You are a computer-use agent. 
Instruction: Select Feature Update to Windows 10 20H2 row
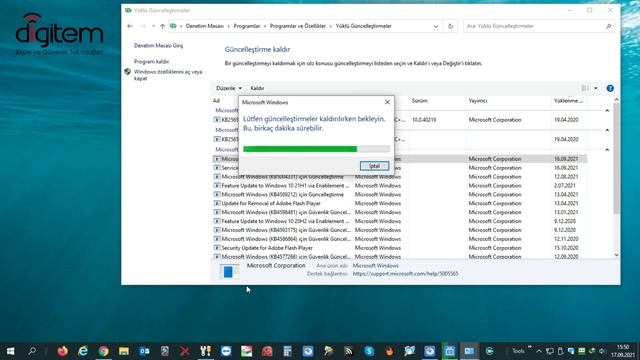click(x=400, y=221)
